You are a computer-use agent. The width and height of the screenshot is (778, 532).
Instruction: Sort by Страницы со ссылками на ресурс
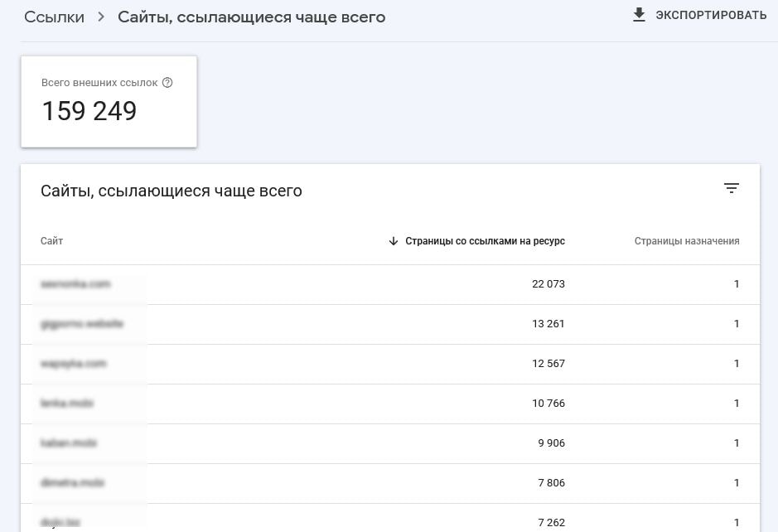pyautogui.click(x=485, y=241)
